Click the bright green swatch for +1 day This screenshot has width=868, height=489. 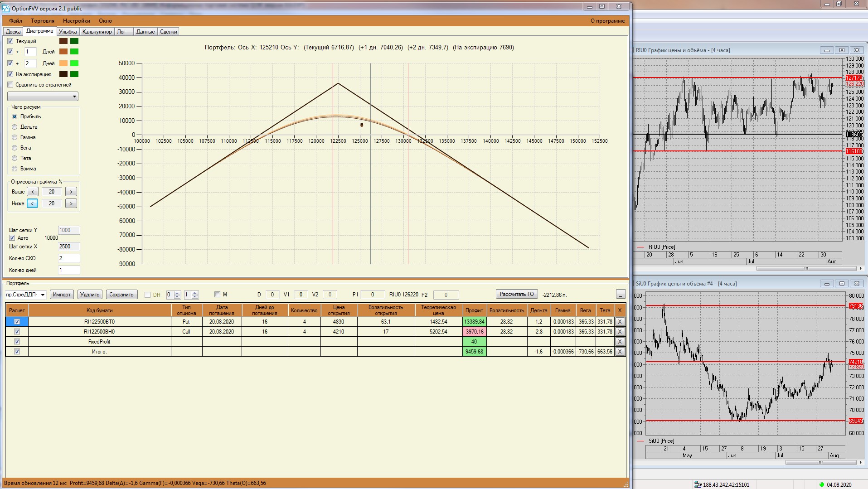[x=74, y=52]
